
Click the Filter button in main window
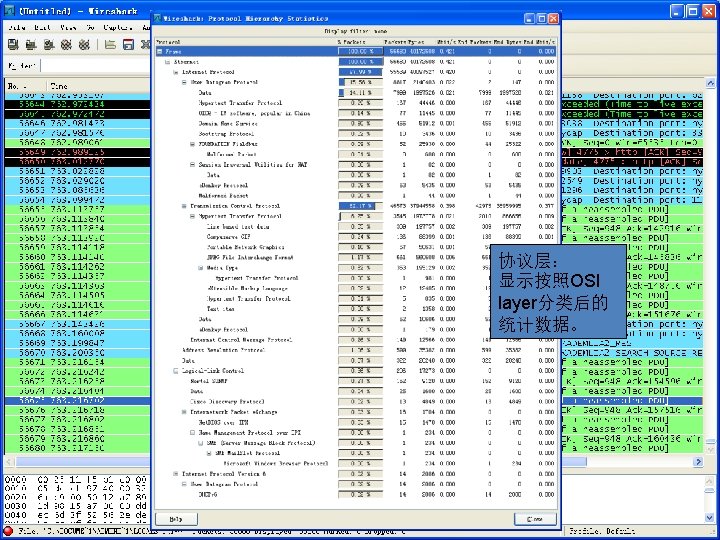[22, 66]
